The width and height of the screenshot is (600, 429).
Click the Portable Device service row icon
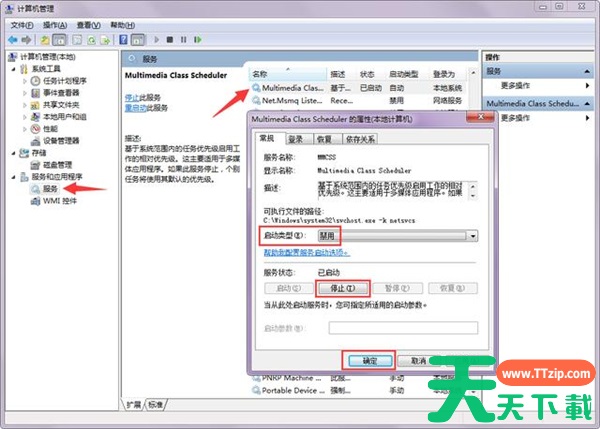[256, 390]
